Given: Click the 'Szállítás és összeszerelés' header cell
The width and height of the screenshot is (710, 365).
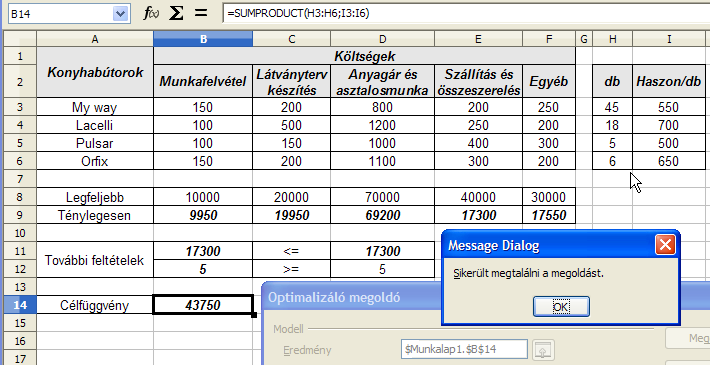Looking at the screenshot, I should tap(478, 81).
